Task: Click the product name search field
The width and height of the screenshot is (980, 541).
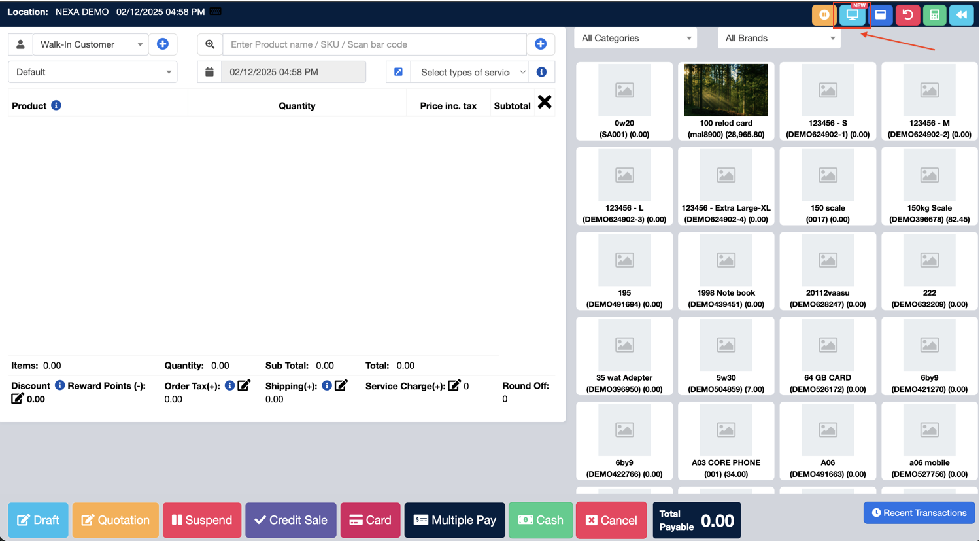Action: tap(375, 44)
